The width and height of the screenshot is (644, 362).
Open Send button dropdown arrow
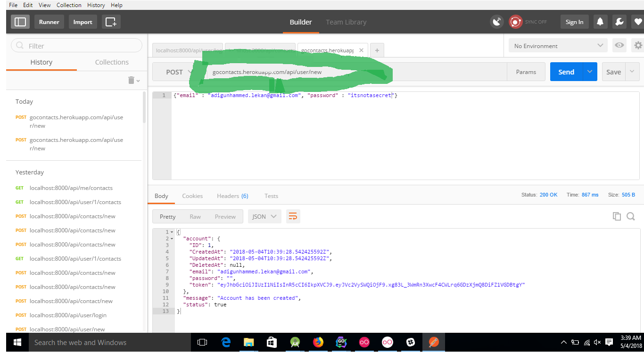pos(590,72)
